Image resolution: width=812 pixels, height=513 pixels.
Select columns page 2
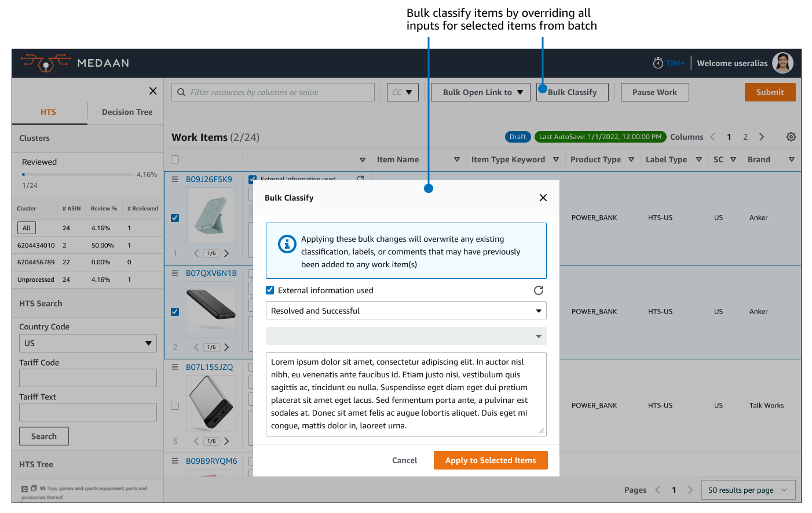[745, 137]
